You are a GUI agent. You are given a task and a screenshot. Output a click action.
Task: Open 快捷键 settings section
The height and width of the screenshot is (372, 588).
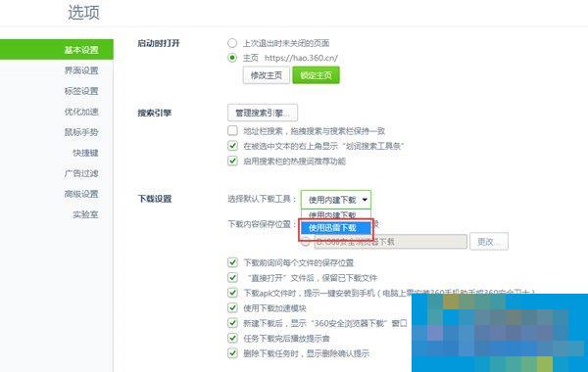click(85, 153)
